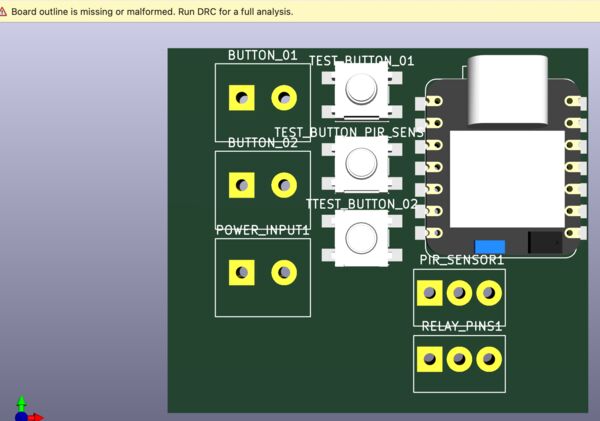Image resolution: width=600 pixels, height=421 pixels.
Task: Click the blue component on the module
Action: tap(490, 247)
